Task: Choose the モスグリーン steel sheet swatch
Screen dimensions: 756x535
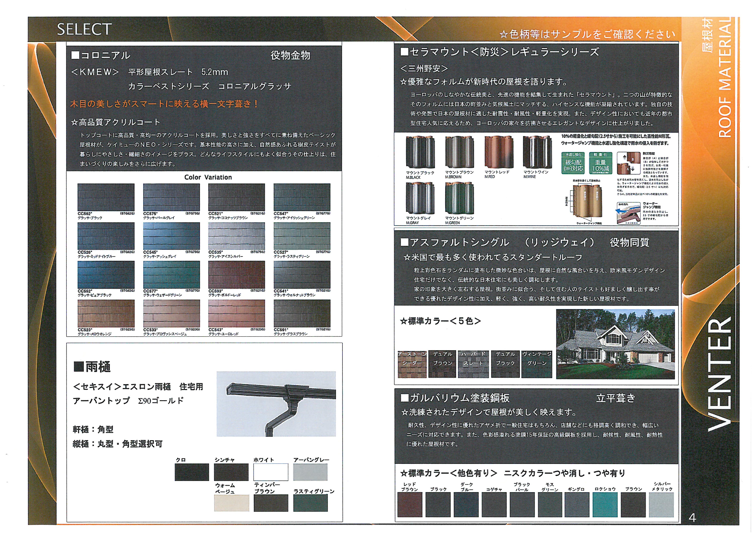Action: click(550, 505)
